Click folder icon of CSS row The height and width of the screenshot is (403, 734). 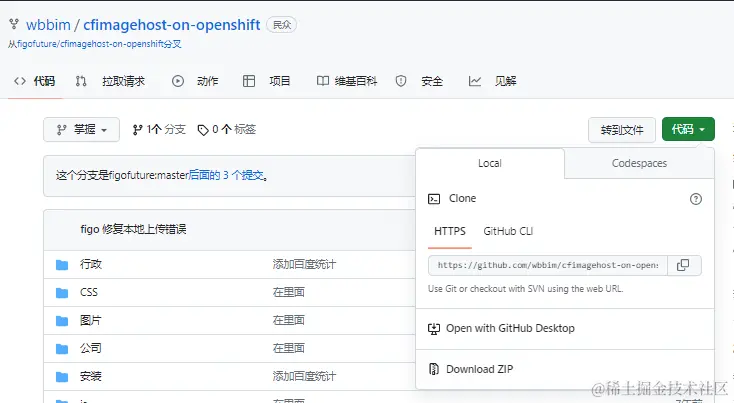pos(62,293)
